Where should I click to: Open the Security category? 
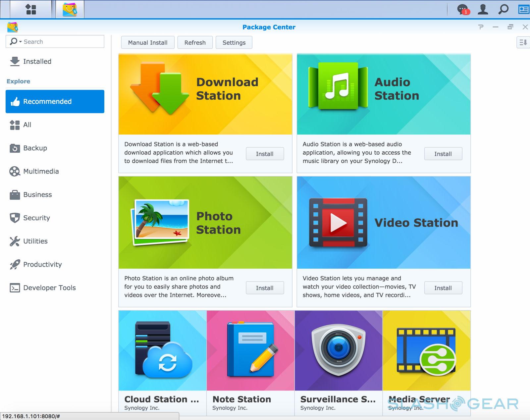pos(55,218)
